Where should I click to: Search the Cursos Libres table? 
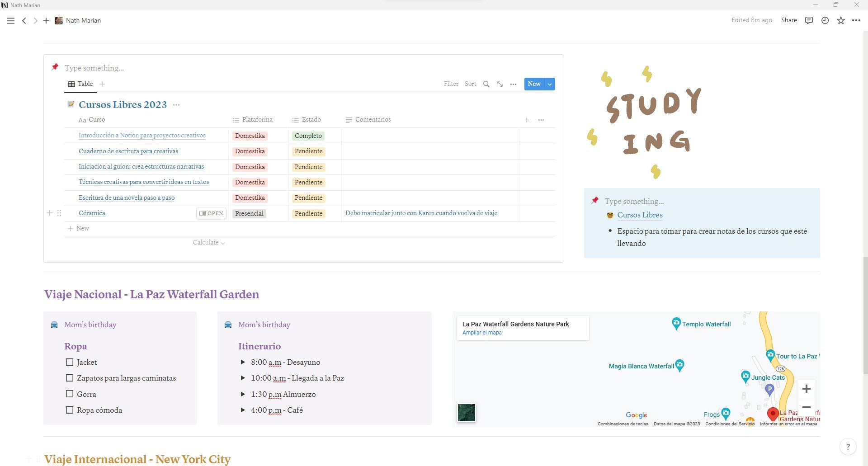(486, 84)
